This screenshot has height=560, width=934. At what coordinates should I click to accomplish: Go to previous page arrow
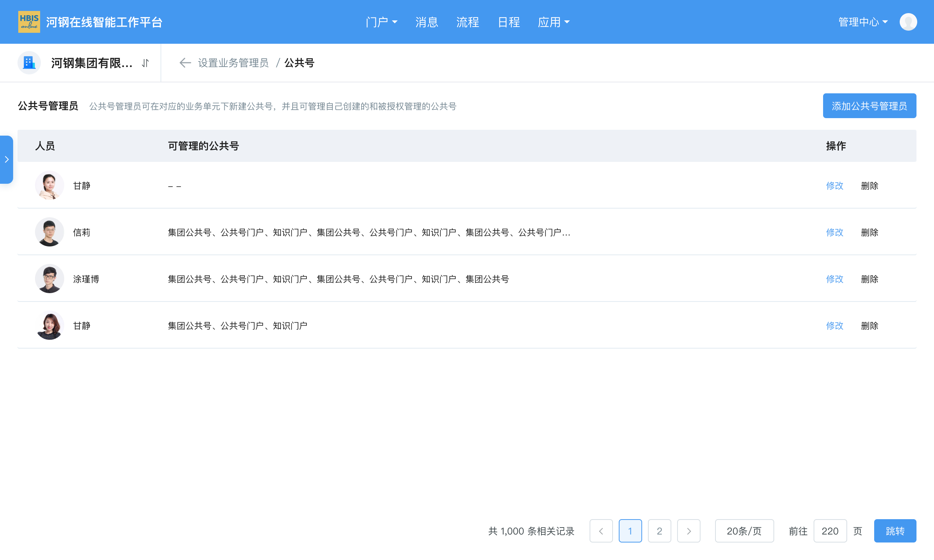601,531
